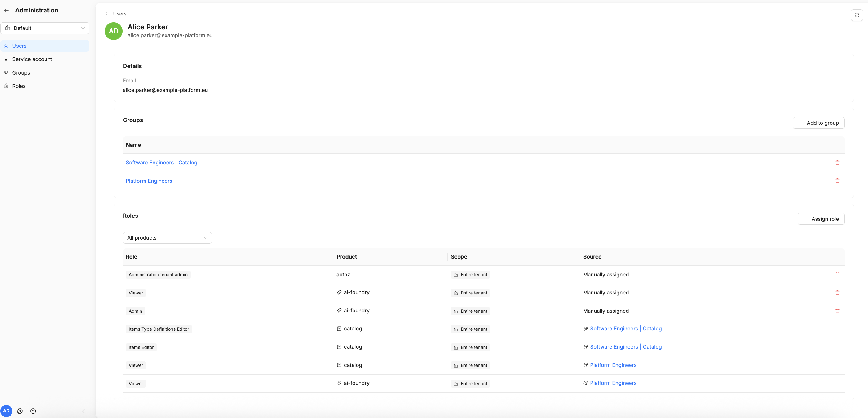Open the AD profile avatar at bottom-left
The height and width of the screenshot is (418, 868).
pos(7,411)
